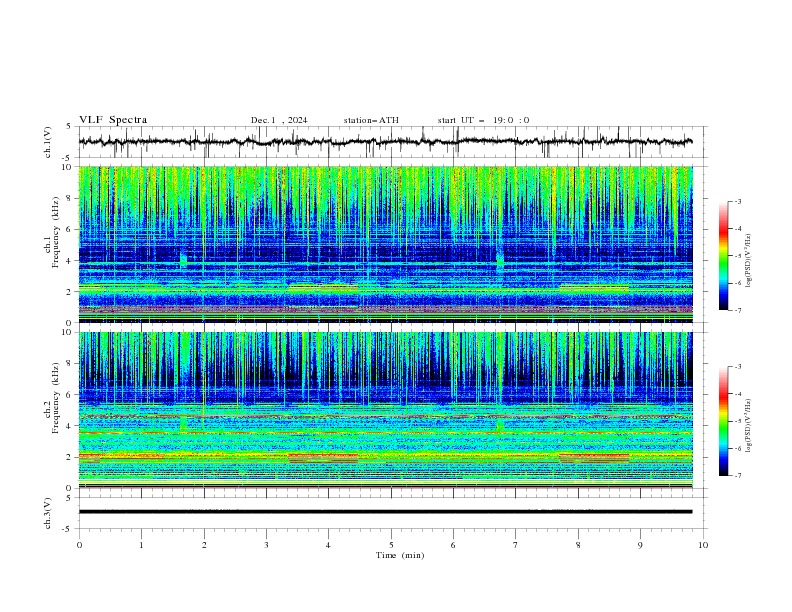The image size is (792, 612).
Task: Click the ch.1 color bar legend
Action: (724, 256)
